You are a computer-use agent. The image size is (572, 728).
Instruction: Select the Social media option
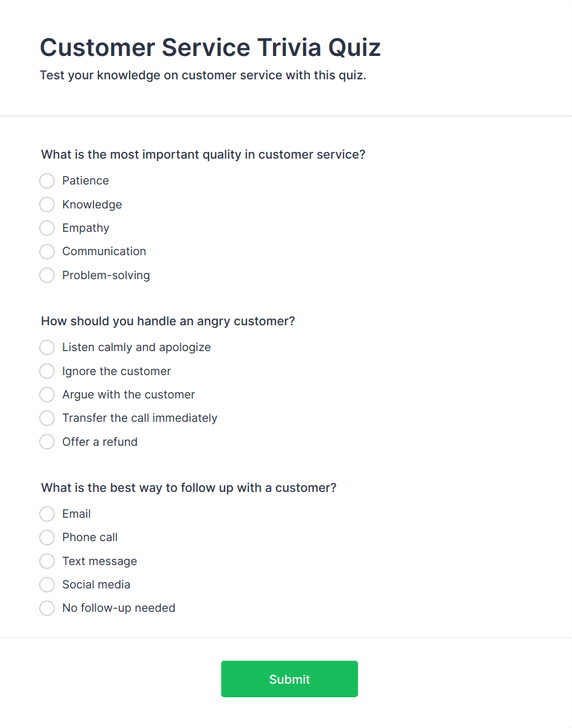pyautogui.click(x=47, y=585)
